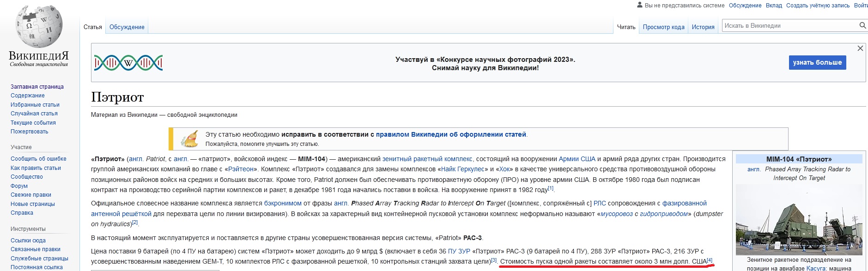Click the «Участие» sidebar heading
Image resolution: width=868 pixels, height=271 pixels.
click(21, 147)
